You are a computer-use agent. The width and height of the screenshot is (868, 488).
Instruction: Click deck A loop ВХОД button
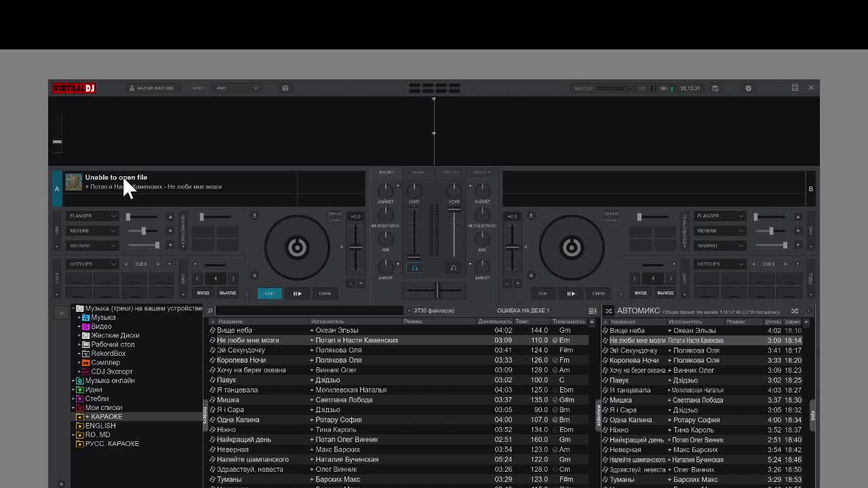point(203,293)
